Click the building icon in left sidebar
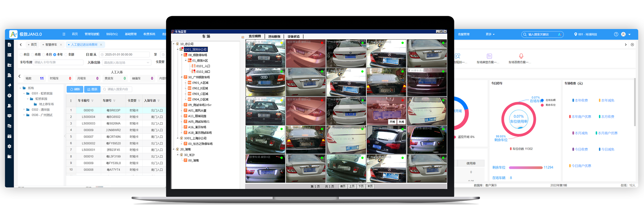The width and height of the screenshot is (644, 209). [x=9, y=75]
